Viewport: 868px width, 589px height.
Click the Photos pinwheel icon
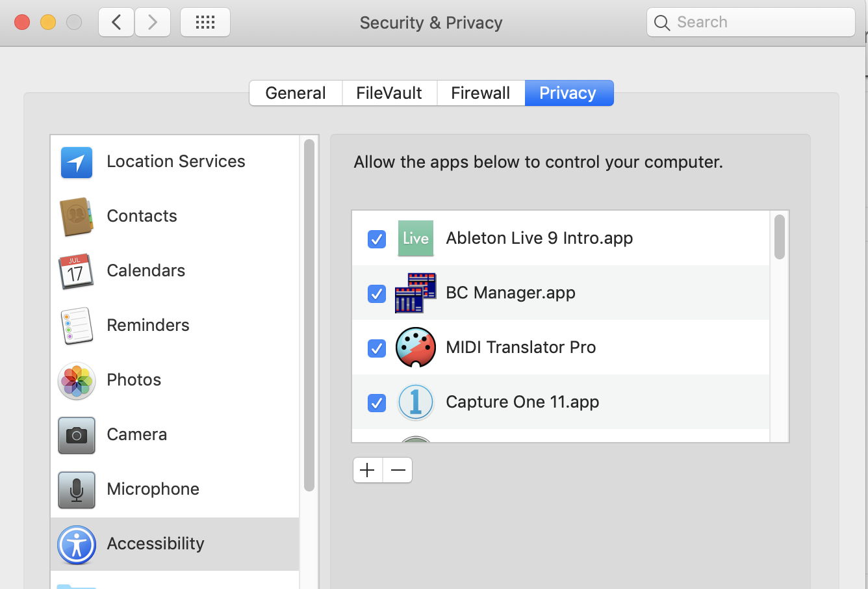pyautogui.click(x=77, y=380)
